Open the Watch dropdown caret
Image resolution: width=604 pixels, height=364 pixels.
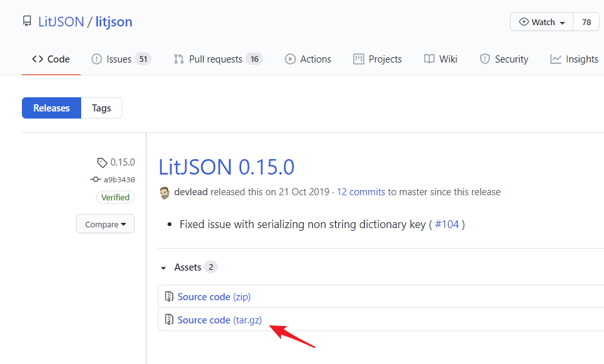[562, 23]
